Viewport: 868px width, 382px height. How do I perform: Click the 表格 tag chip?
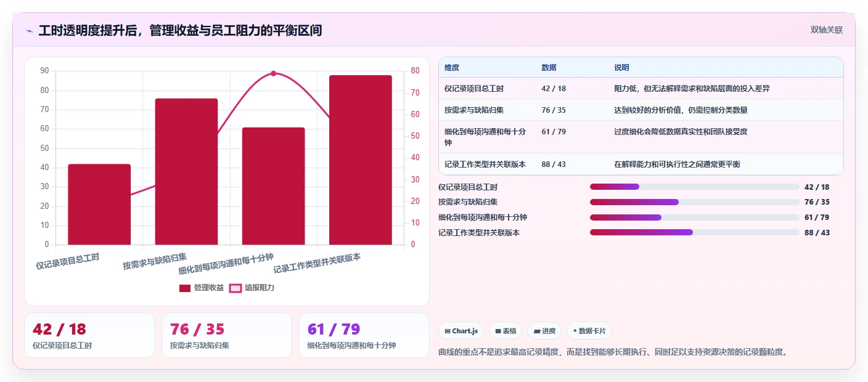(505, 331)
